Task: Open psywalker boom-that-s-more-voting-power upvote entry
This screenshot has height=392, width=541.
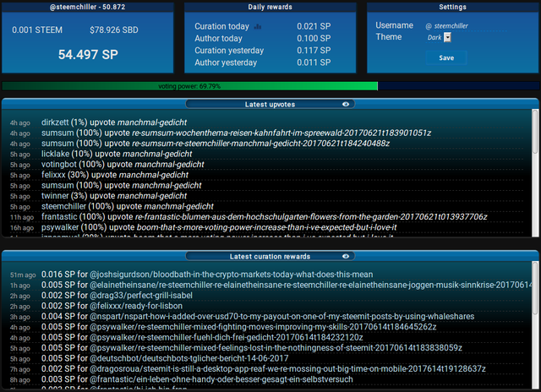Action: click(x=219, y=227)
